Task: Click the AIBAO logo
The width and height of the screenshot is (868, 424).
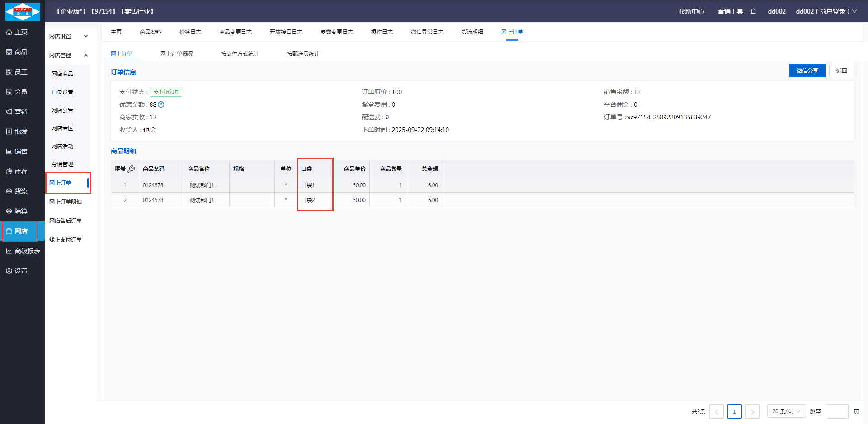Action: pyautogui.click(x=22, y=11)
